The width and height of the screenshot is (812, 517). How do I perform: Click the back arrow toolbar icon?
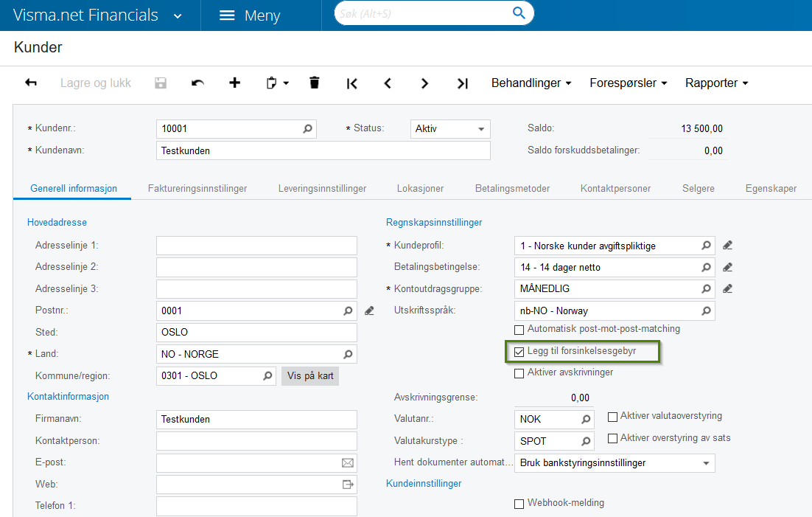coord(31,83)
